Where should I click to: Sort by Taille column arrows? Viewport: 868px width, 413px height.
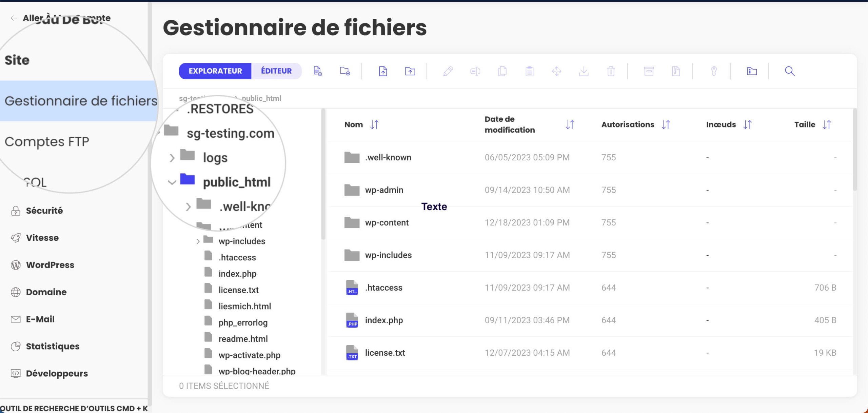827,124
